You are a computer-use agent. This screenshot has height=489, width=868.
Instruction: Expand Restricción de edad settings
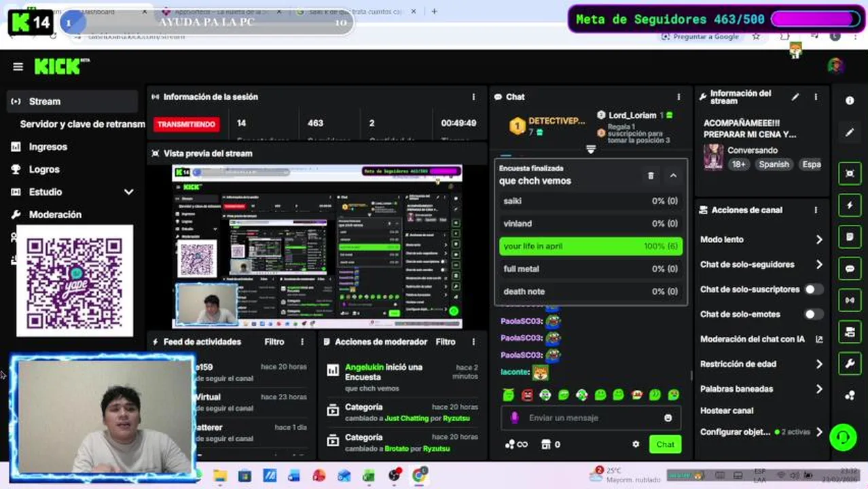819,364
